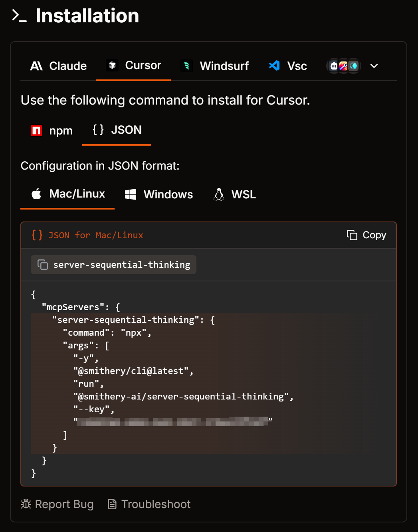
Task: Switch to the Claude client tab
Action: click(x=58, y=66)
